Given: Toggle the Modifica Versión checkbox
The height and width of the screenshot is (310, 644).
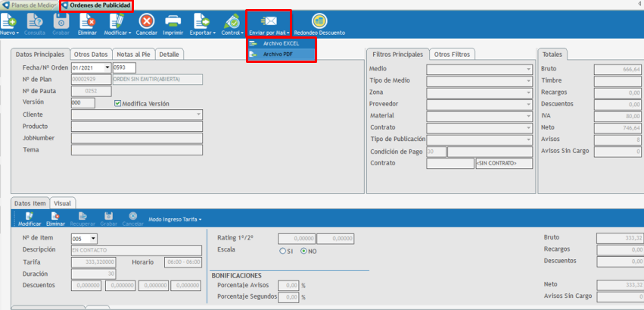Looking at the screenshot, I should pyautogui.click(x=117, y=103).
